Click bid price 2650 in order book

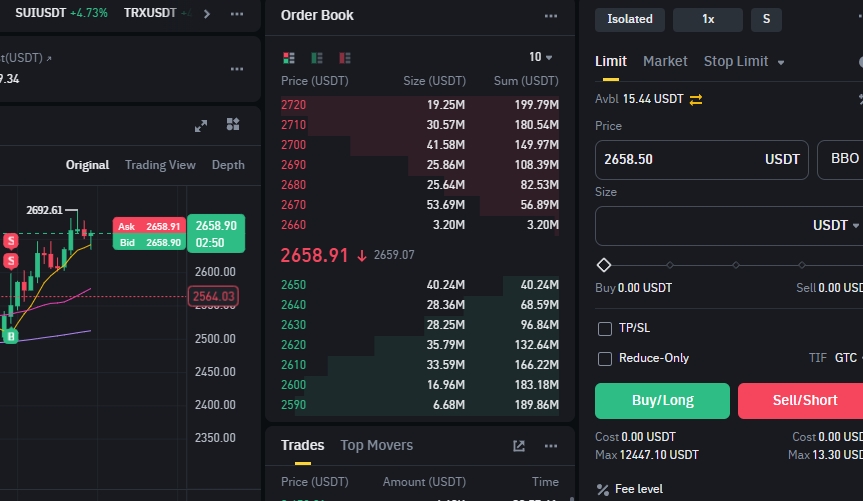293,285
